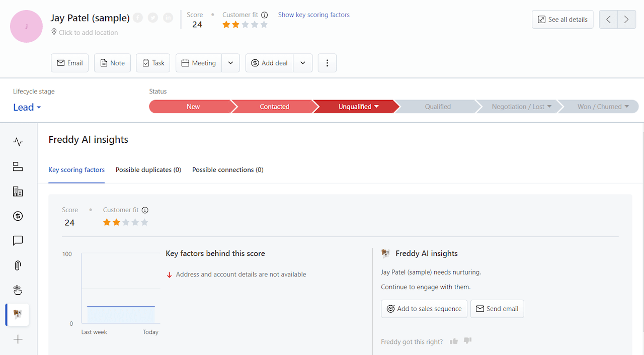The height and width of the screenshot is (355, 644).
Task: Open the Activities timeline sidebar icon
Action: click(18, 142)
